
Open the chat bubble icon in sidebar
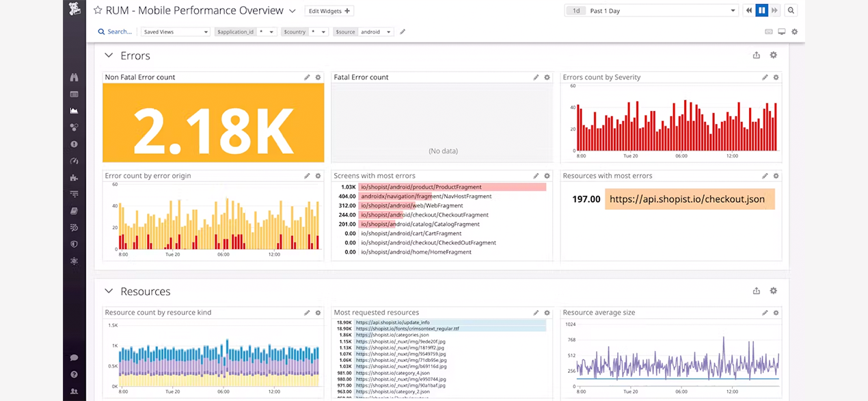point(74,358)
